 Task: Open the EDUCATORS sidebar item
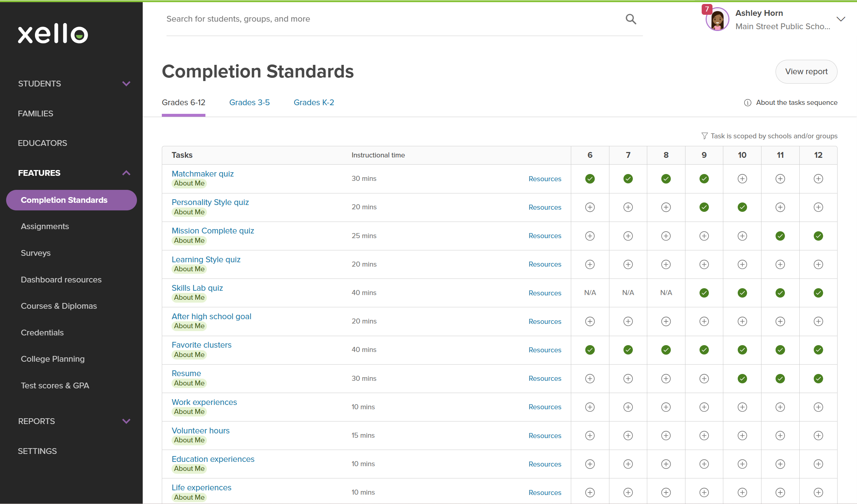(43, 143)
